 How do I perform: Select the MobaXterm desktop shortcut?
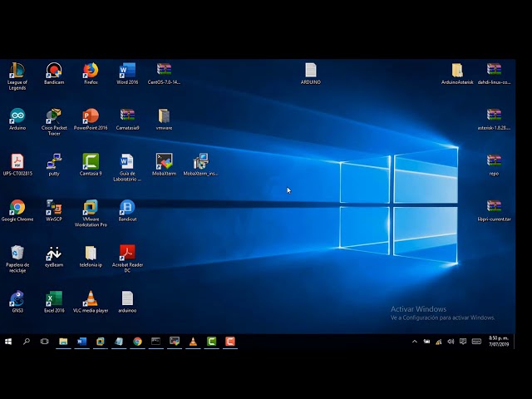pos(164,165)
